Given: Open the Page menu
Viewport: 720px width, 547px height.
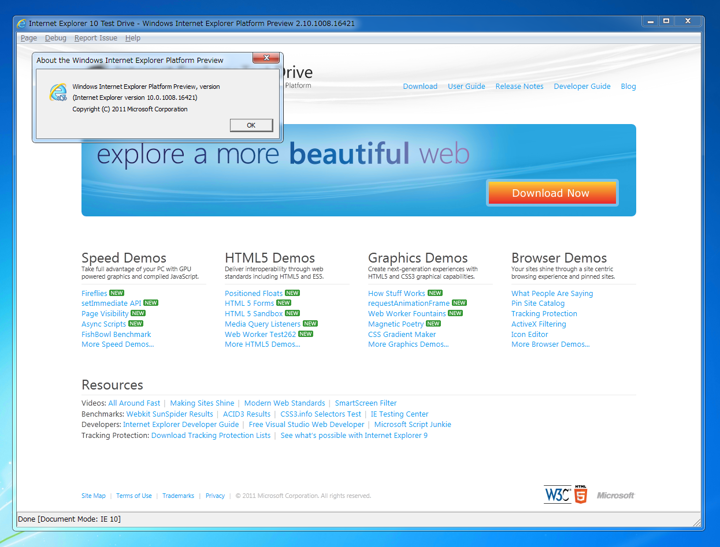Looking at the screenshot, I should tap(28, 38).
